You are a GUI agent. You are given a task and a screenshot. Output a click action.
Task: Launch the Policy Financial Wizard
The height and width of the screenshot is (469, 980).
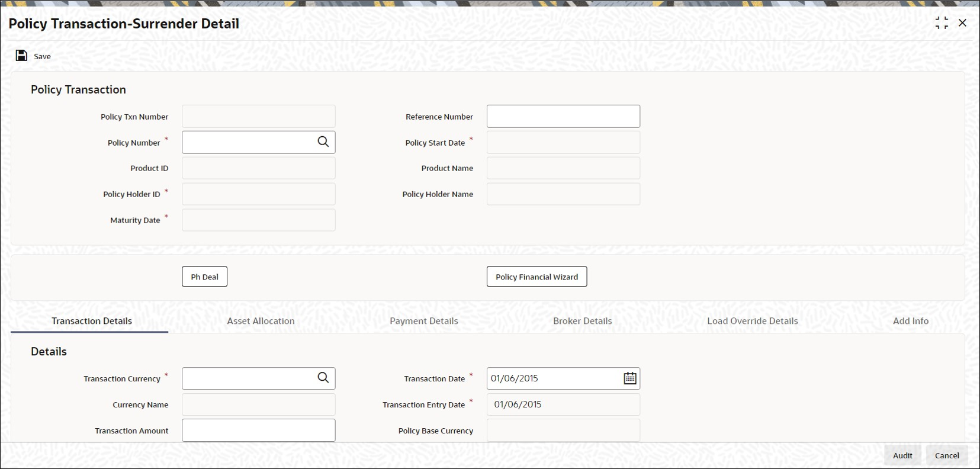(537, 277)
